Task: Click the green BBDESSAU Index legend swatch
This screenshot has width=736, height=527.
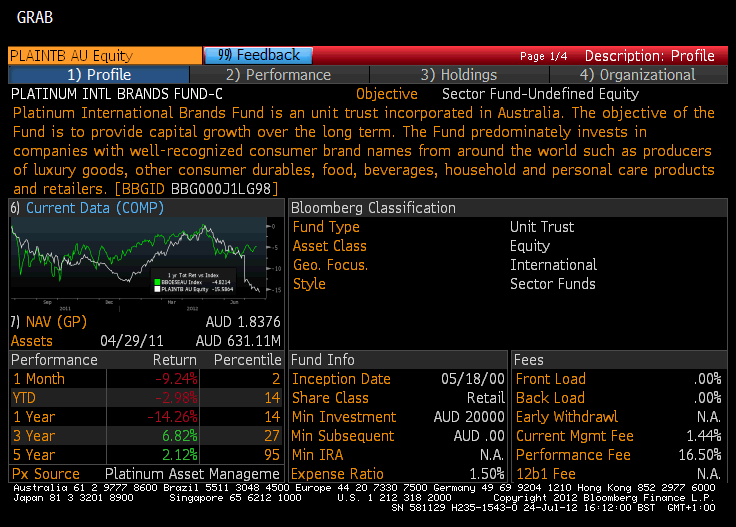Action: pyautogui.click(x=157, y=282)
